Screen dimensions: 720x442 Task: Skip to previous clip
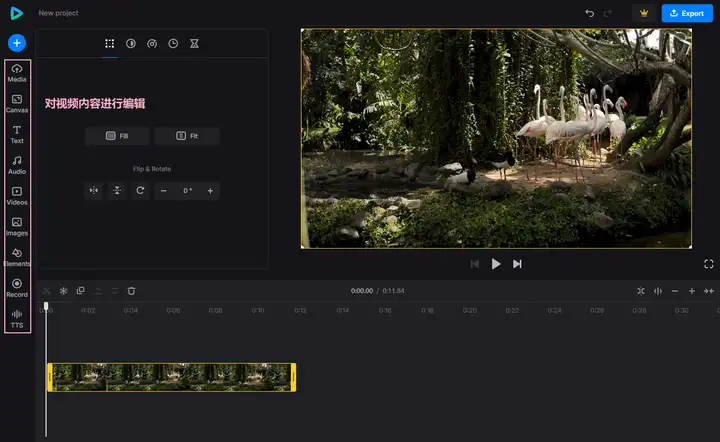(475, 264)
